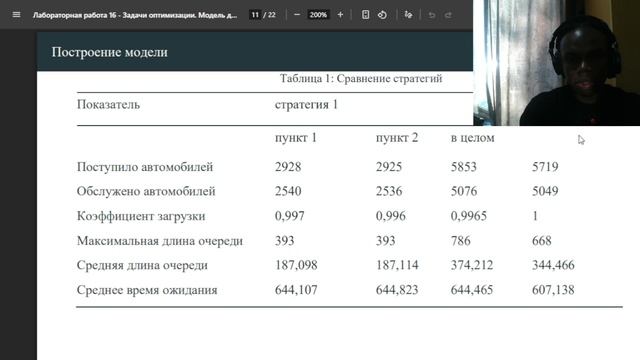Screen dimensions: 640x360
Task: Click the 'стратегия 1' header
Action: (x=306, y=104)
